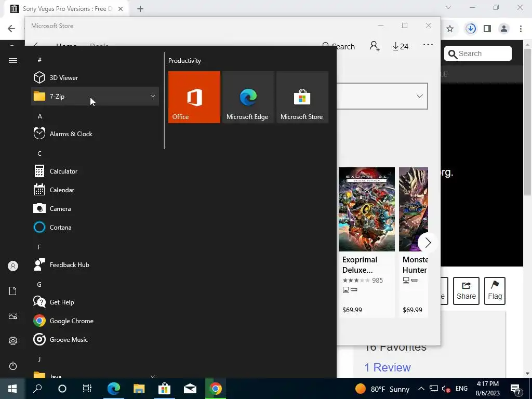Click the Microsoft Store tile
Screen dimensions: 532x399
302,97
